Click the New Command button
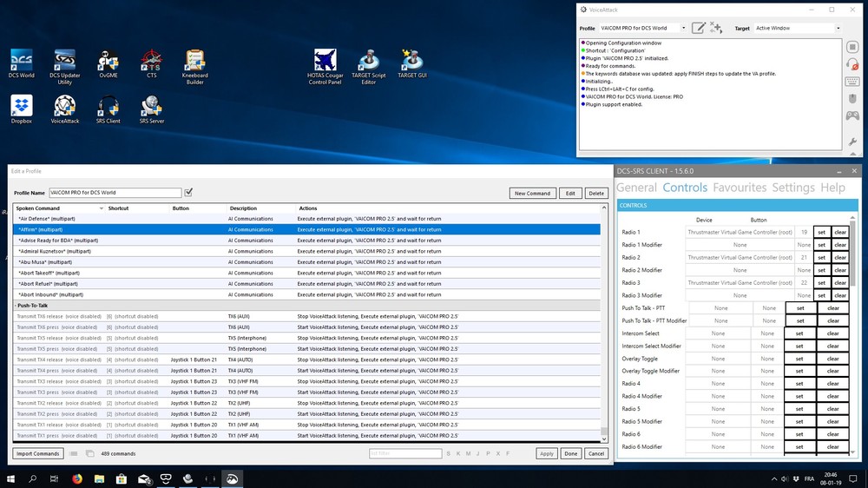Viewport: 868px width, 488px height. click(x=531, y=193)
